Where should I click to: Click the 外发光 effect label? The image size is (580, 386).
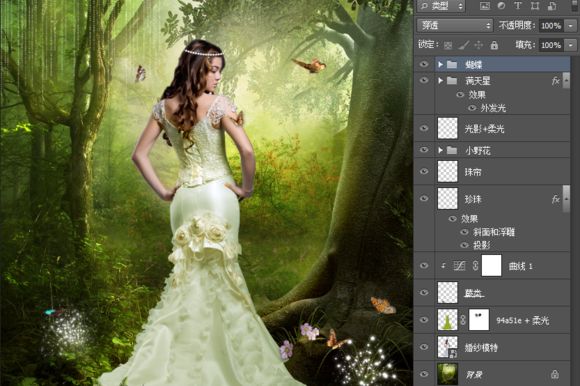(x=493, y=108)
